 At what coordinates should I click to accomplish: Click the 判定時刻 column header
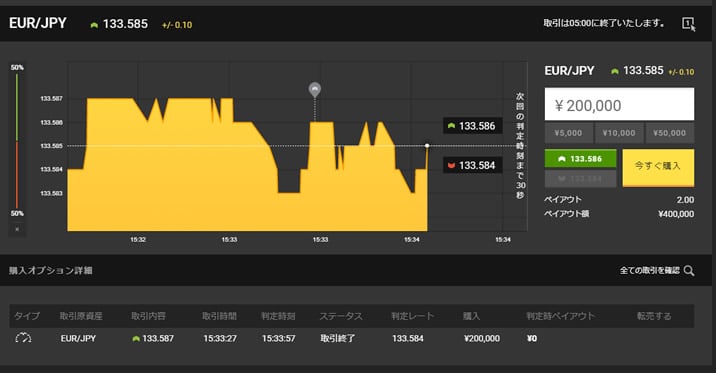tap(278, 316)
